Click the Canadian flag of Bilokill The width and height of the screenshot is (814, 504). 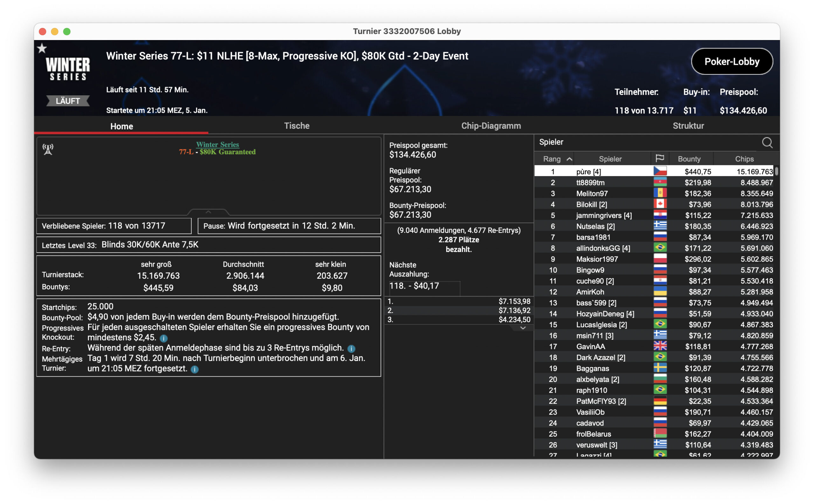coord(660,204)
